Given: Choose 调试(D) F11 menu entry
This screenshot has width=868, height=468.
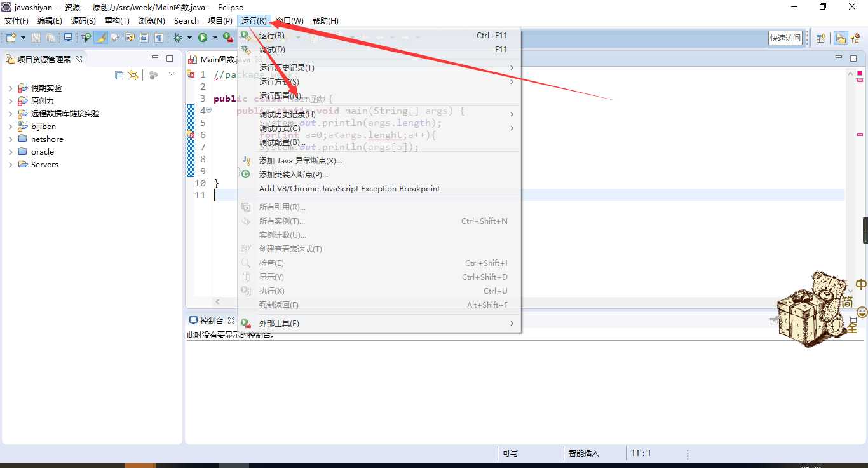Looking at the screenshot, I should pyautogui.click(x=379, y=50).
